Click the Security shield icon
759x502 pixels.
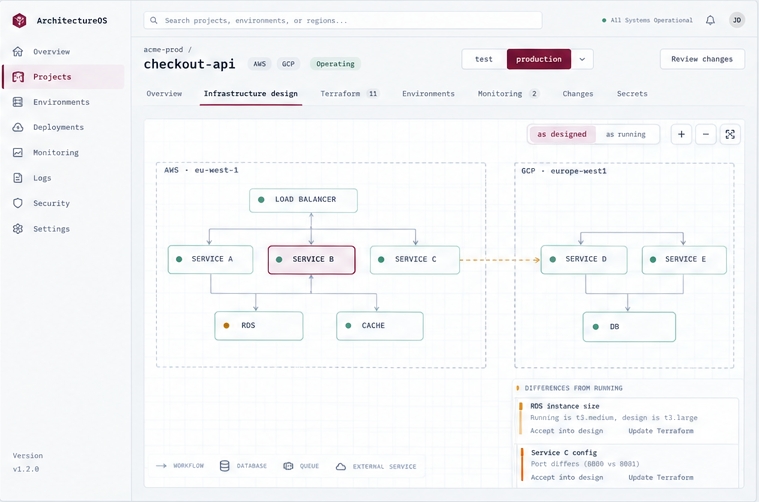(x=18, y=203)
